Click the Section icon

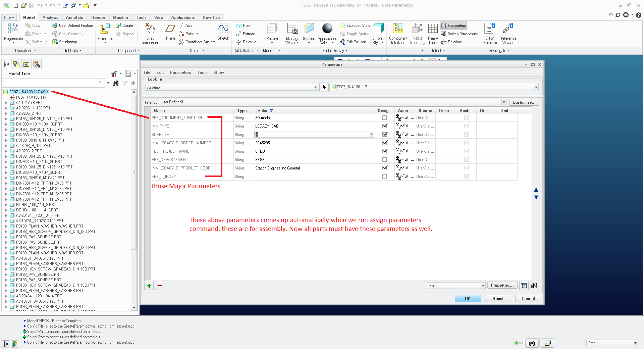click(309, 29)
